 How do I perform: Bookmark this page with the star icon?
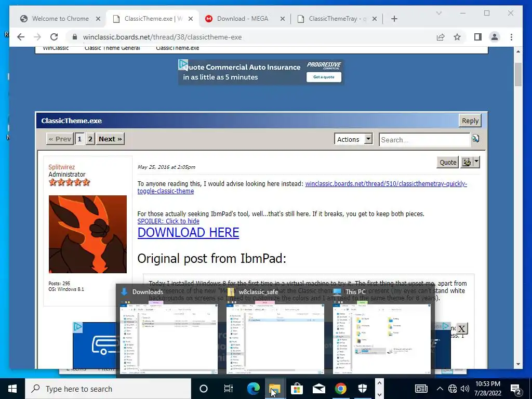point(457,37)
